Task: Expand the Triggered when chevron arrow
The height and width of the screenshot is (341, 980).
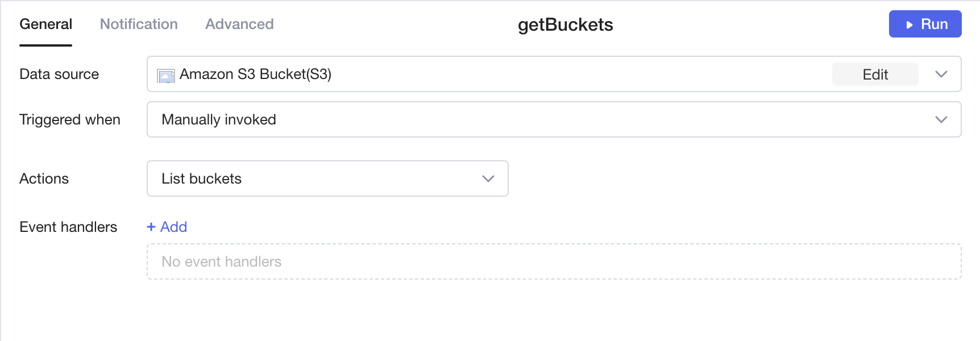Action: tap(941, 119)
